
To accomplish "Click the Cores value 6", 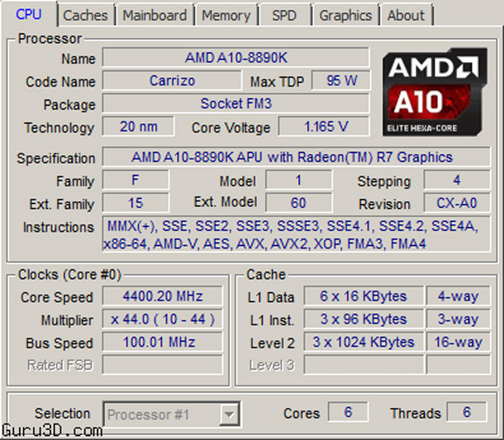I will tap(348, 412).
